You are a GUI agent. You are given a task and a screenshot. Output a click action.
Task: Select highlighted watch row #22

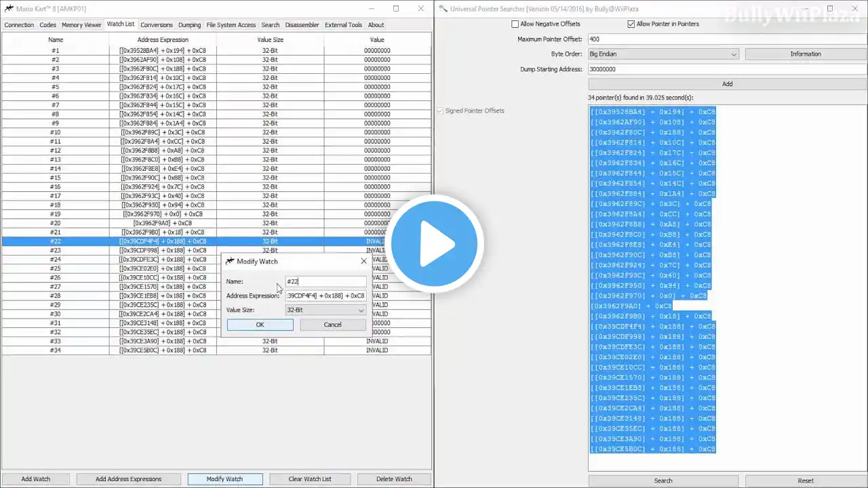[216, 241]
